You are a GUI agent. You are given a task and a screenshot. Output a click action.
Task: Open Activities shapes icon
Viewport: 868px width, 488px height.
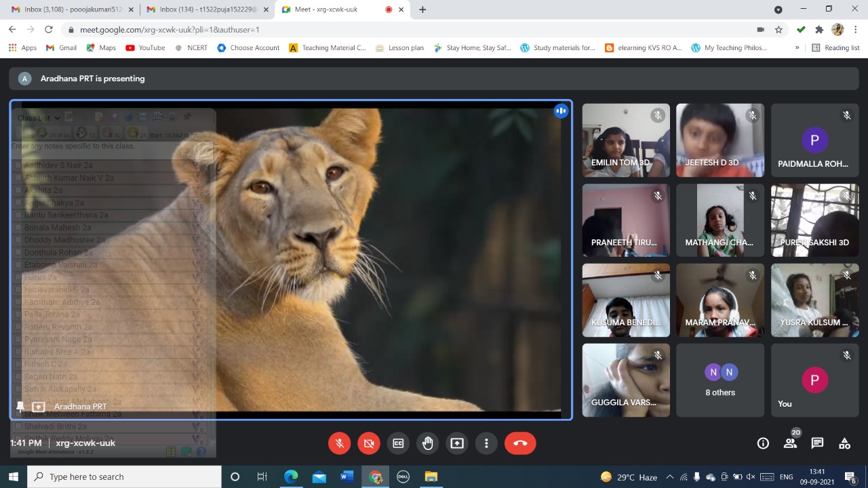coord(844,443)
